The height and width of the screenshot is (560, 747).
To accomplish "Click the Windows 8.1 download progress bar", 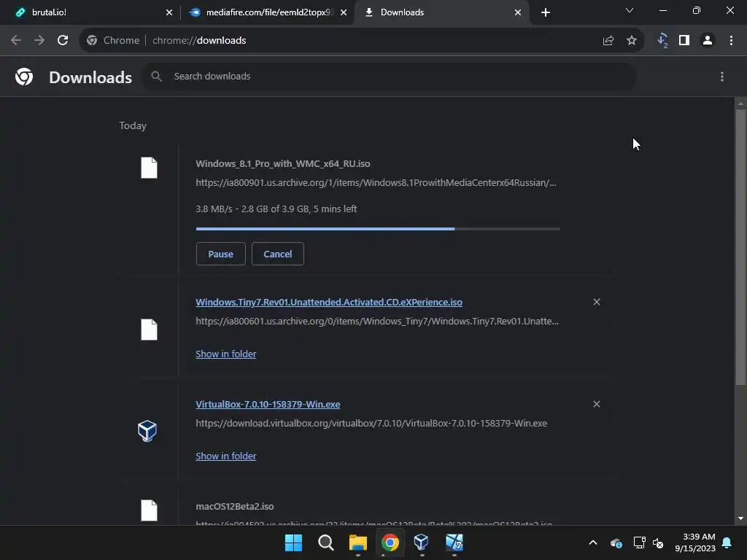I will [378, 229].
